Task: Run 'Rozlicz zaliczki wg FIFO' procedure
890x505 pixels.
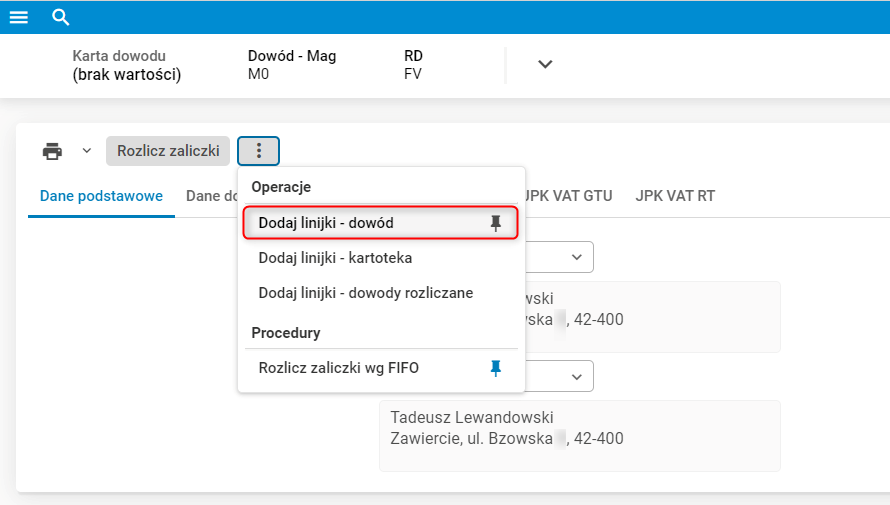Action: (338, 368)
